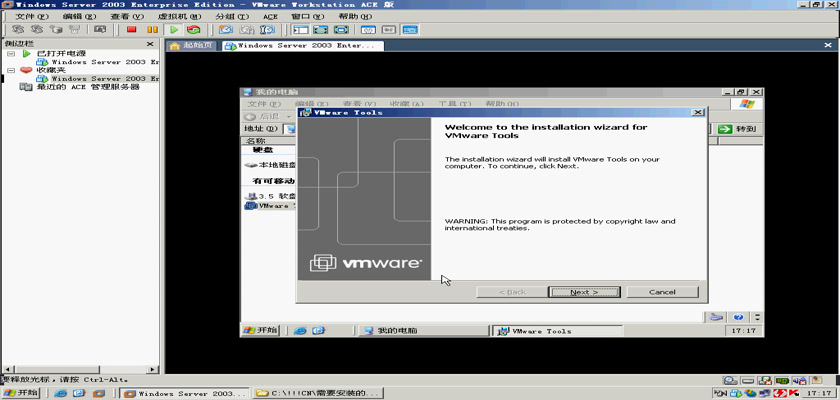Select 本地磁盘 in 我的电脑
Viewport: 840px width, 400px height.
click(x=269, y=165)
